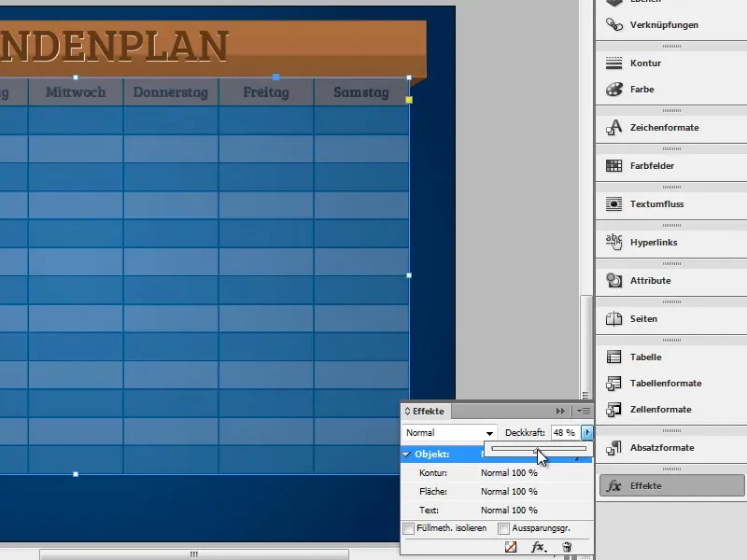This screenshot has height=560, width=747.
Task: Enable Füllmeth. isolieren checkbox
Action: pyautogui.click(x=408, y=528)
